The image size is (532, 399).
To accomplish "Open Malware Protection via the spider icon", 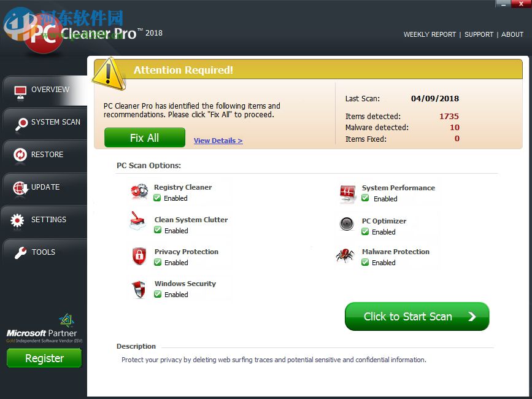I will (345, 256).
